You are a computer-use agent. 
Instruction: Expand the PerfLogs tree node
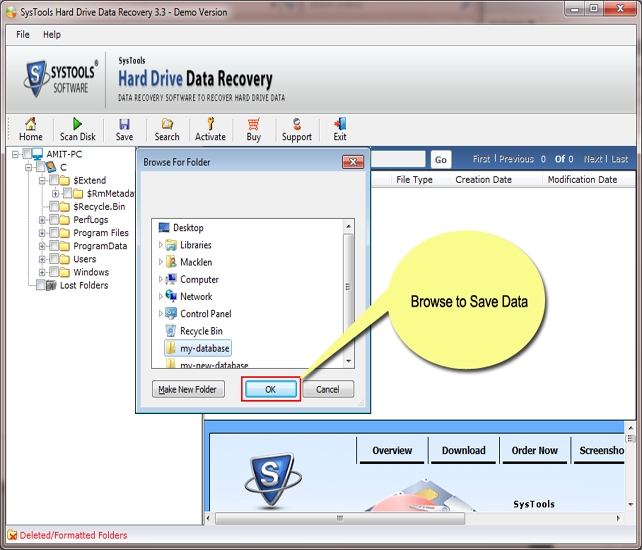[42, 220]
